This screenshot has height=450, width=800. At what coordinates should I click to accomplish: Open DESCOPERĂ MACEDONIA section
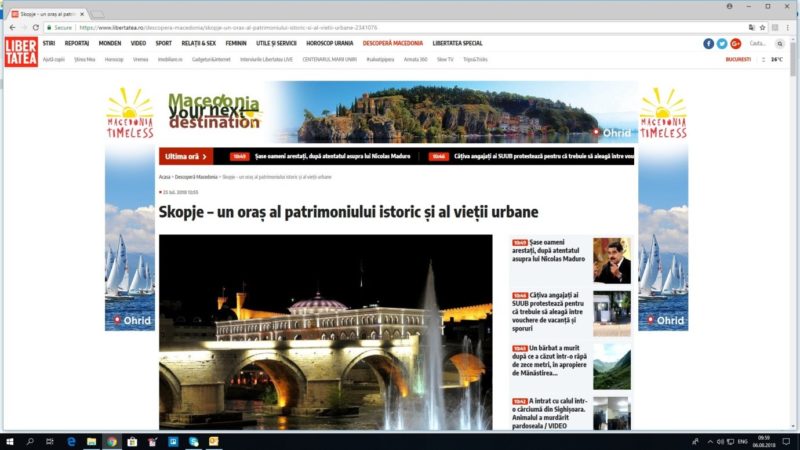coord(393,43)
